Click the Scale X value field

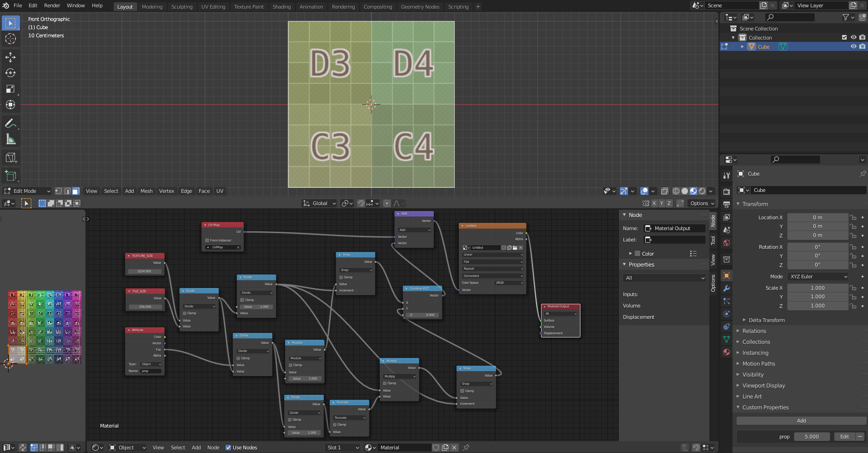click(818, 288)
